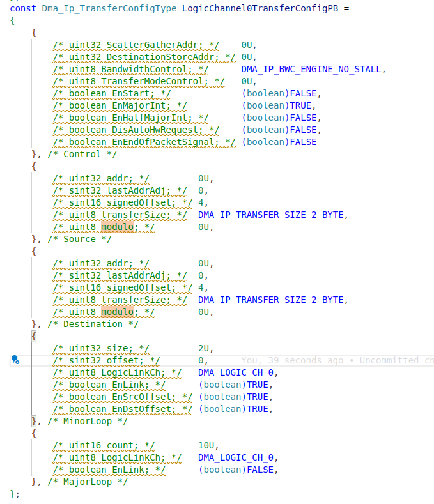Viewport: 434px width, 504px height.
Task: Click the uint32 ScatterGatherAddr comment
Action: [x=136, y=45]
